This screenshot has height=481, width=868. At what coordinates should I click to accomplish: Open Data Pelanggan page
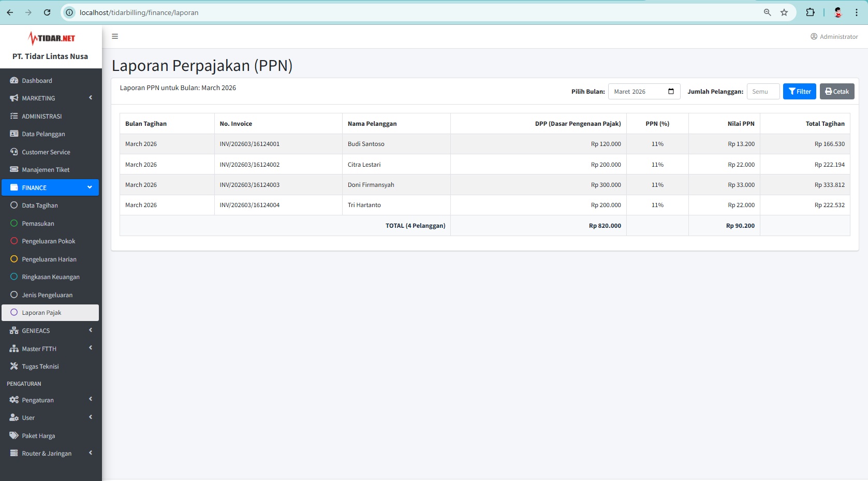coord(50,134)
